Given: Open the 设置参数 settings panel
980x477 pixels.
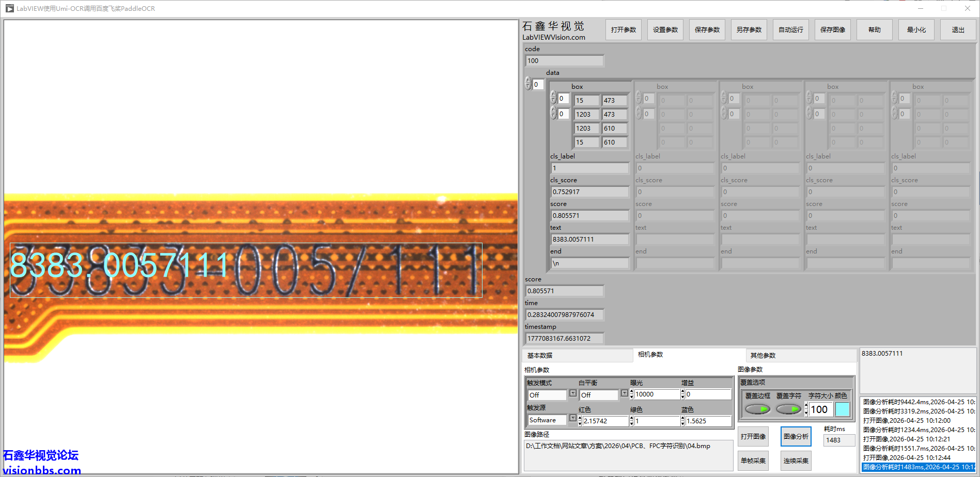Looking at the screenshot, I should click(x=665, y=29).
